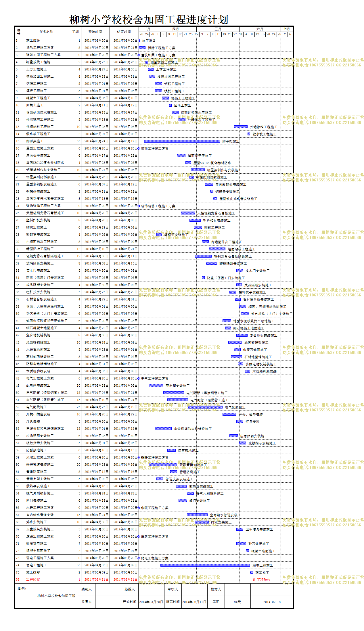Image resolution: width=364 pixels, height=631 pixels.
Task: Select the 负责人 label in the footer
Action: (87, 602)
